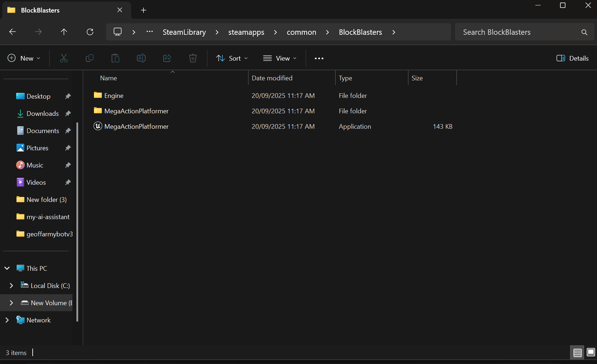Click the 3 items status text
The width and height of the screenshot is (597, 364).
(x=16, y=353)
